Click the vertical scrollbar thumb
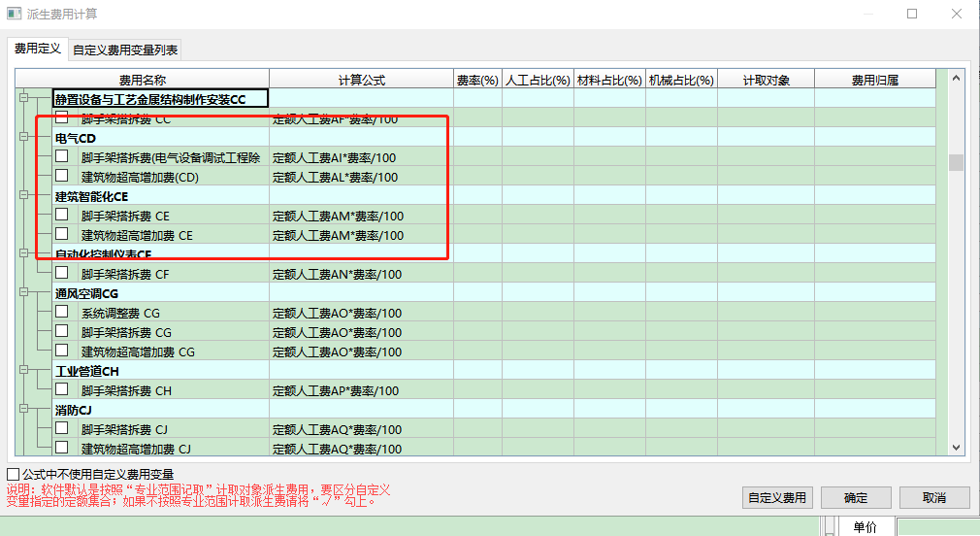 click(957, 162)
